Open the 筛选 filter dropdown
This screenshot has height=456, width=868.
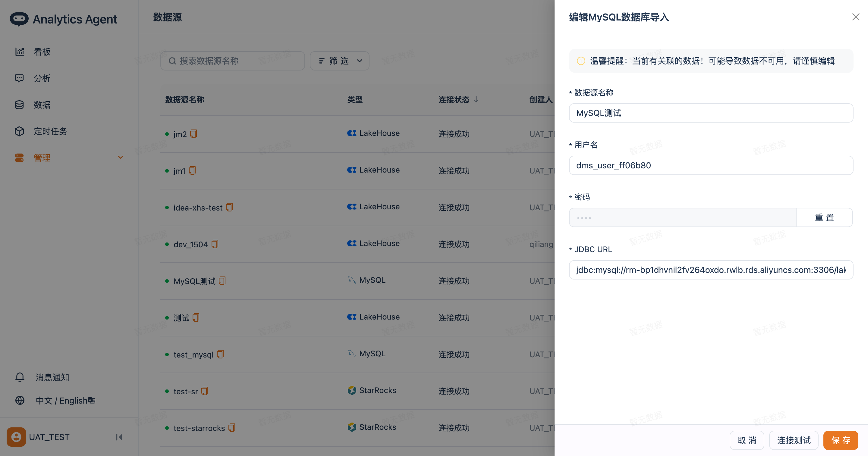339,61
